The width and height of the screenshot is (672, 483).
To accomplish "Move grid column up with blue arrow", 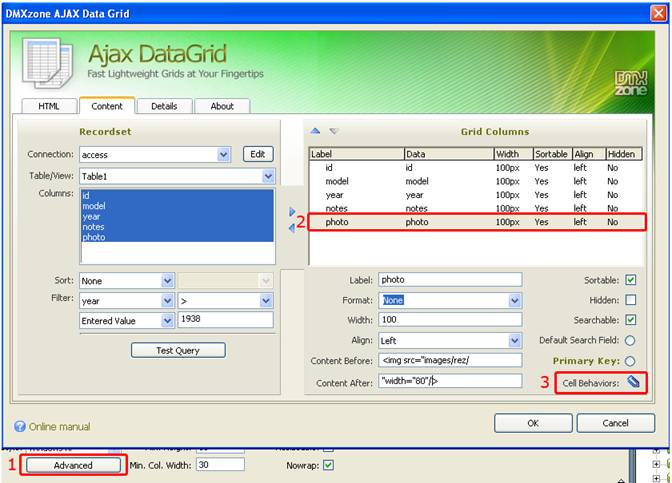I will (315, 131).
